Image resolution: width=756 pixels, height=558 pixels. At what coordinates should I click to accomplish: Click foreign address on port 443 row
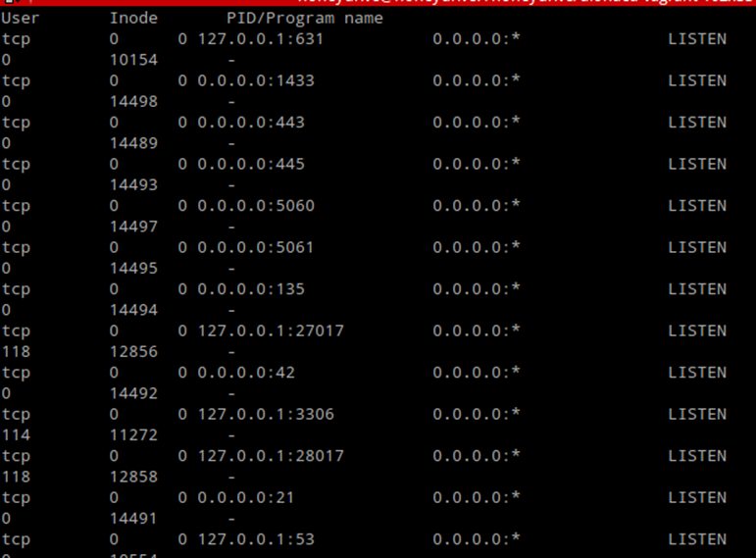(477, 123)
